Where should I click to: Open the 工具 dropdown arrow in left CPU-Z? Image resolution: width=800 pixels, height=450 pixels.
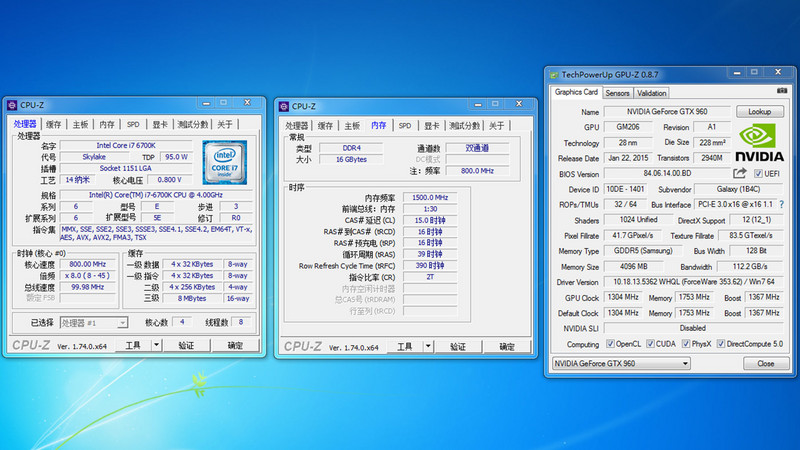coord(156,345)
